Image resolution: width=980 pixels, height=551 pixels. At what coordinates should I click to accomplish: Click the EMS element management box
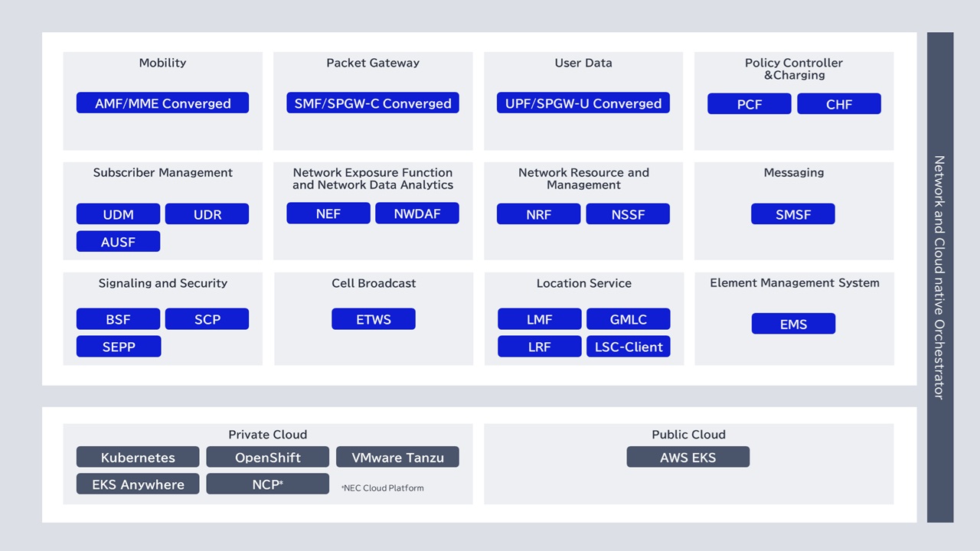click(x=793, y=324)
